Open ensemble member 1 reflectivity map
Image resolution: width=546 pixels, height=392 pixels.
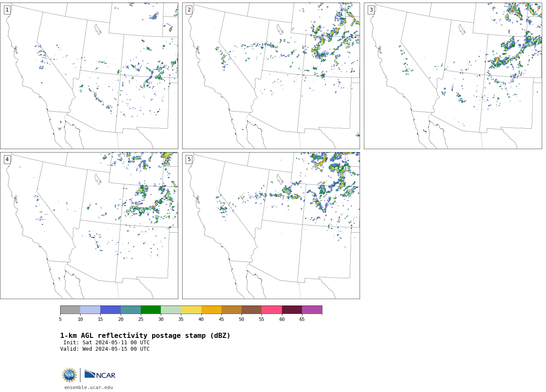(x=89, y=76)
